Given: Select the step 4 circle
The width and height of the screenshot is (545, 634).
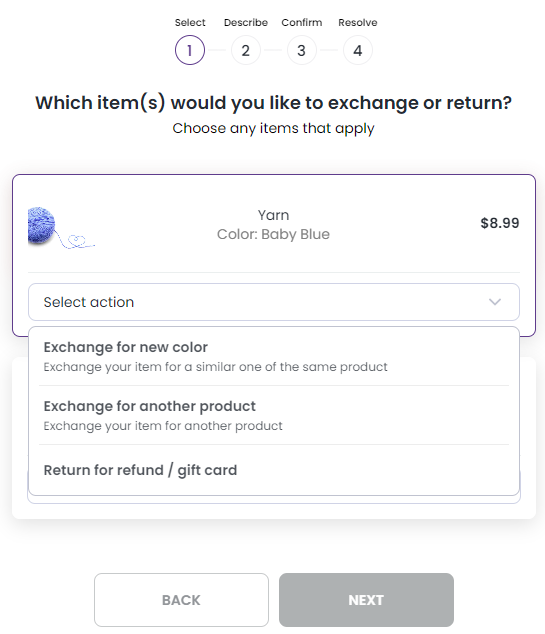Looking at the screenshot, I should 358,50.
